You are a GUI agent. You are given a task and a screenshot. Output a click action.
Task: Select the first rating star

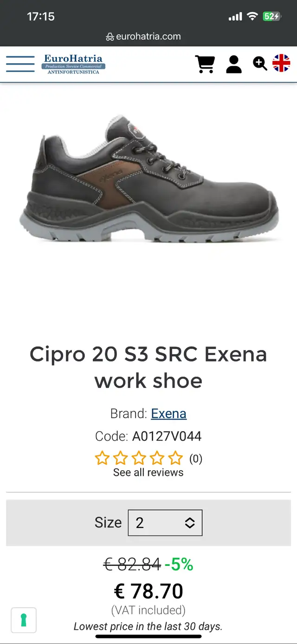(102, 459)
